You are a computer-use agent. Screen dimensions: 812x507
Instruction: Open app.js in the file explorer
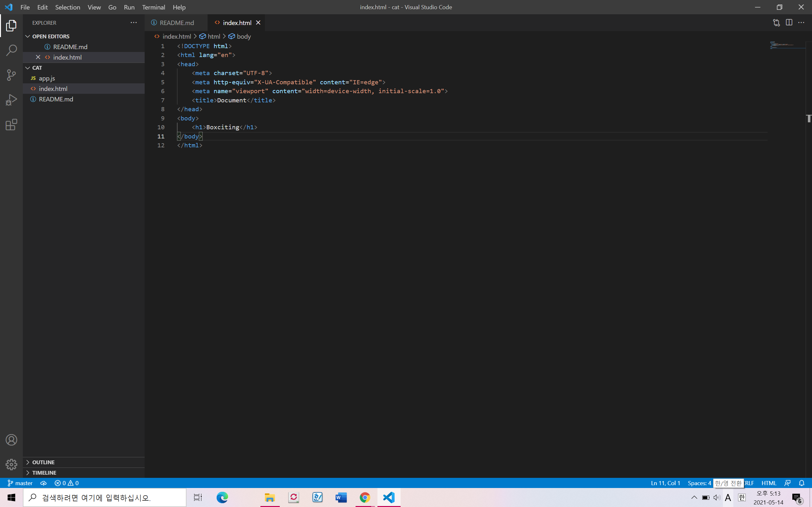47,78
